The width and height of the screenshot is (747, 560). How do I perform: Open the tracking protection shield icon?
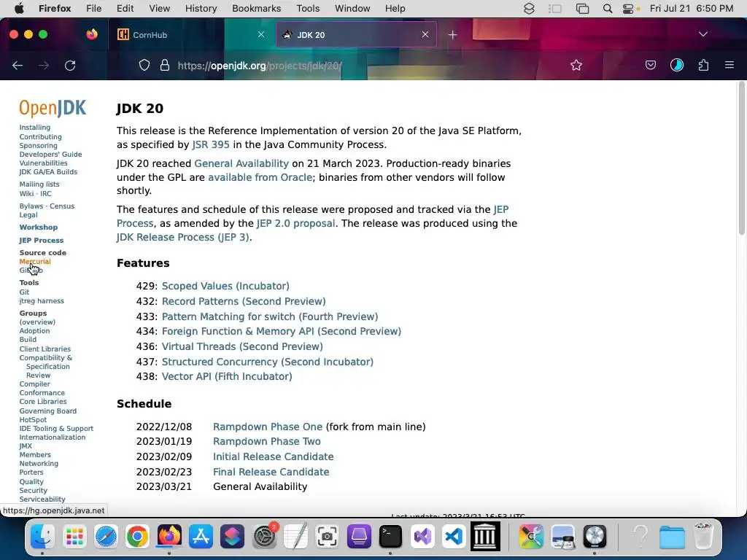coord(144,65)
